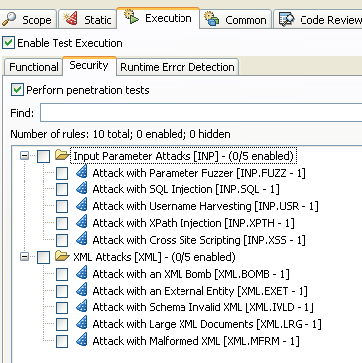This screenshot has width=362, height=363.
Task: Click the XML Bomb rule icon
Action: click(x=82, y=273)
